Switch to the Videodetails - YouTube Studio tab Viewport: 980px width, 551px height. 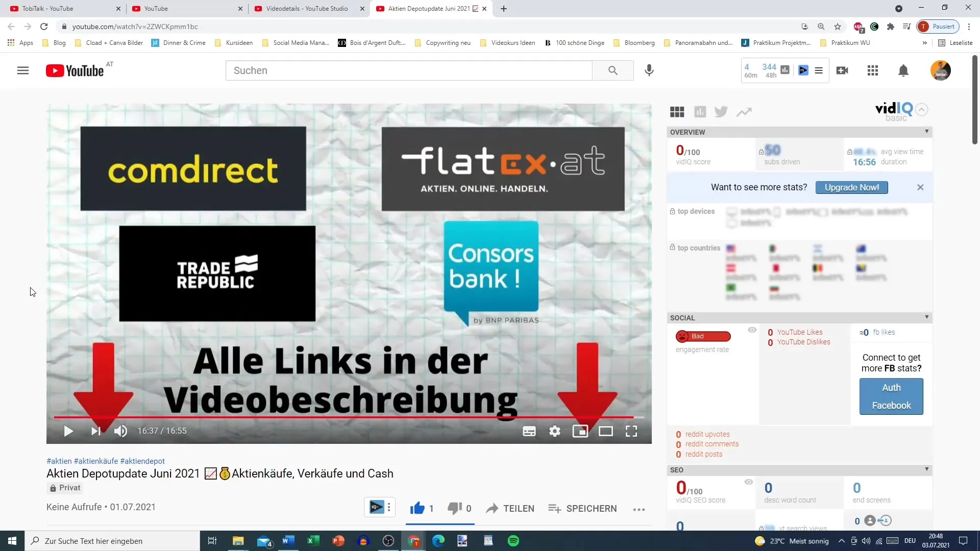tap(309, 9)
